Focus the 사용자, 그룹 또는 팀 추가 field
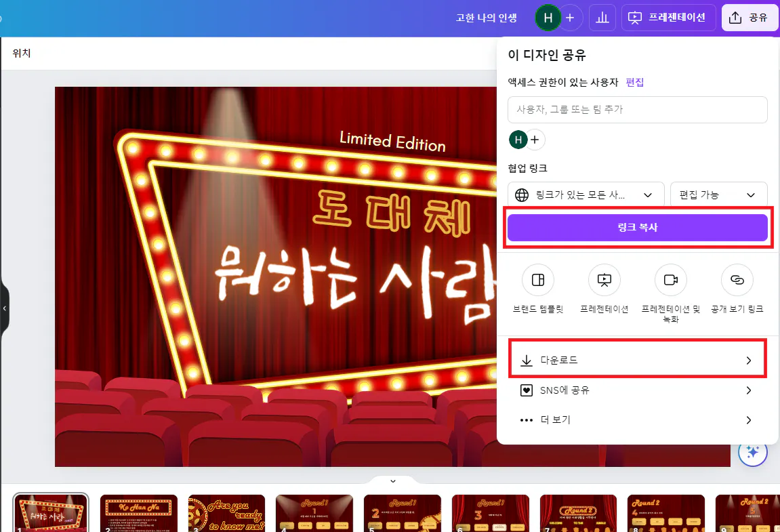The width and height of the screenshot is (780, 532). [x=637, y=110]
